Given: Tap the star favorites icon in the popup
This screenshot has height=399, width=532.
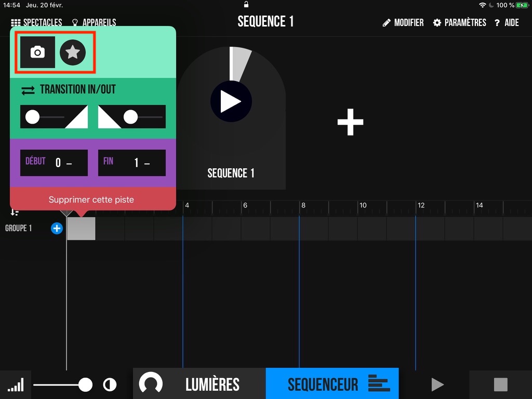Looking at the screenshot, I should point(73,52).
